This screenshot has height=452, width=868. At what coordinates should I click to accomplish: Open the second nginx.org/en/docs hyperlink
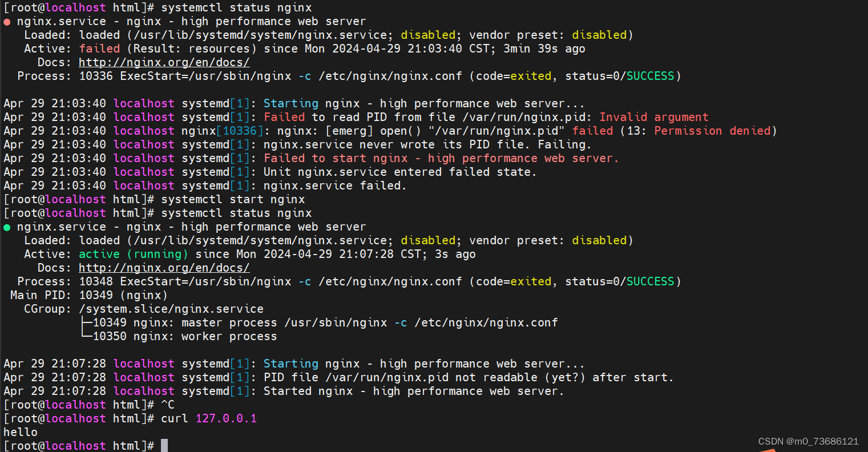click(x=164, y=268)
